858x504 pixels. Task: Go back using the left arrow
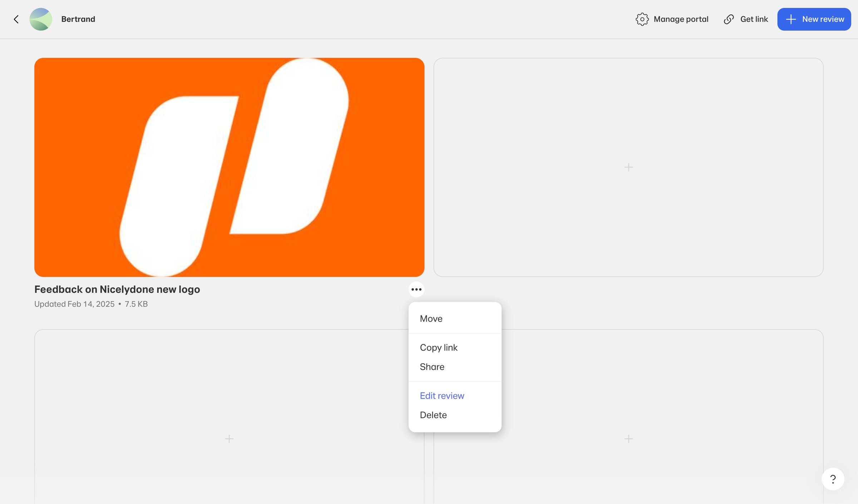(x=16, y=19)
